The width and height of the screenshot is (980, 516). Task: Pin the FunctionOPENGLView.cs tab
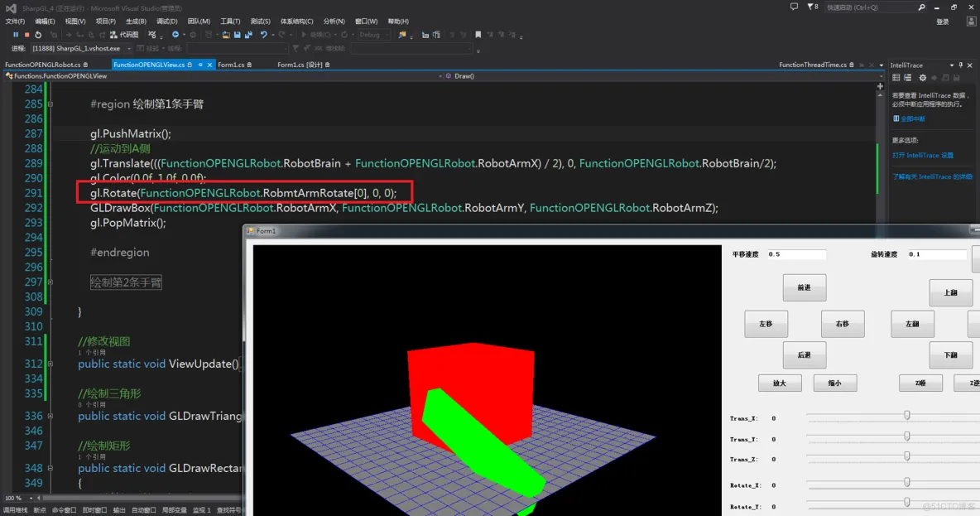click(x=200, y=65)
